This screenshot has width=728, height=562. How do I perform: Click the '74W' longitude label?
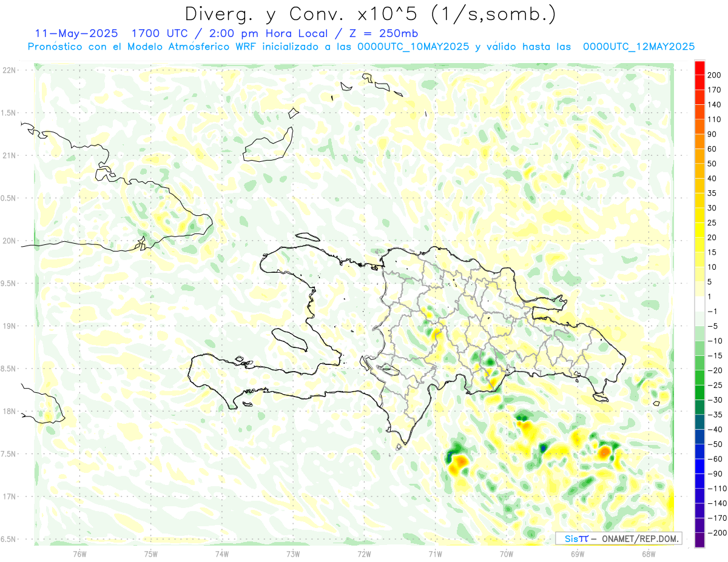[x=221, y=554]
